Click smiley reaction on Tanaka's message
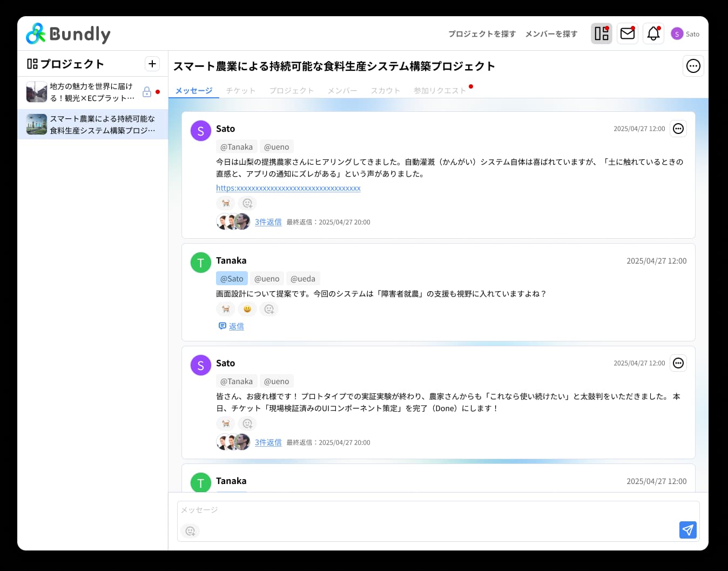This screenshot has height=571, width=728. point(247,309)
